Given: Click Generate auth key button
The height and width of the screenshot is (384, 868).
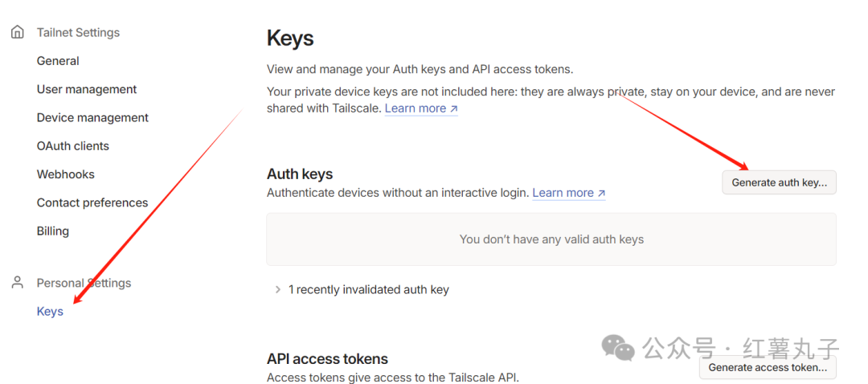Looking at the screenshot, I should click(x=779, y=182).
